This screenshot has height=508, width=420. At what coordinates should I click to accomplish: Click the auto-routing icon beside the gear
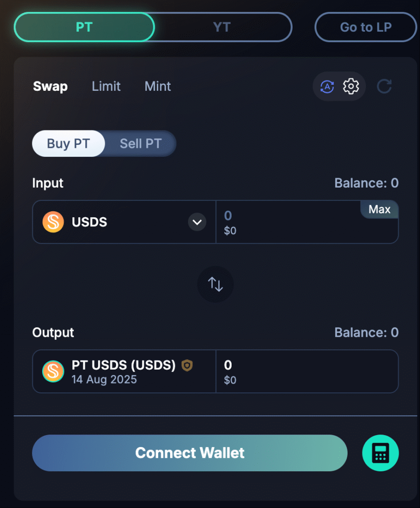[x=327, y=86]
